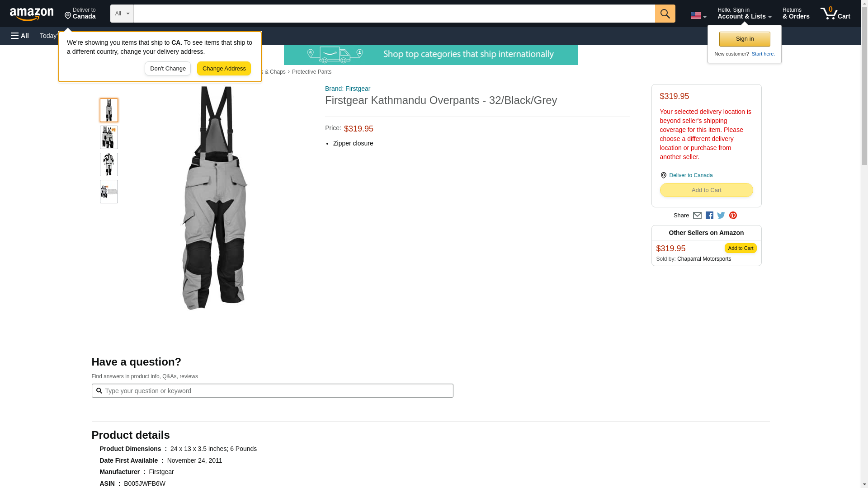Image resolution: width=868 pixels, height=488 pixels.
Task: Share product on Twitter icon
Action: click(x=721, y=216)
